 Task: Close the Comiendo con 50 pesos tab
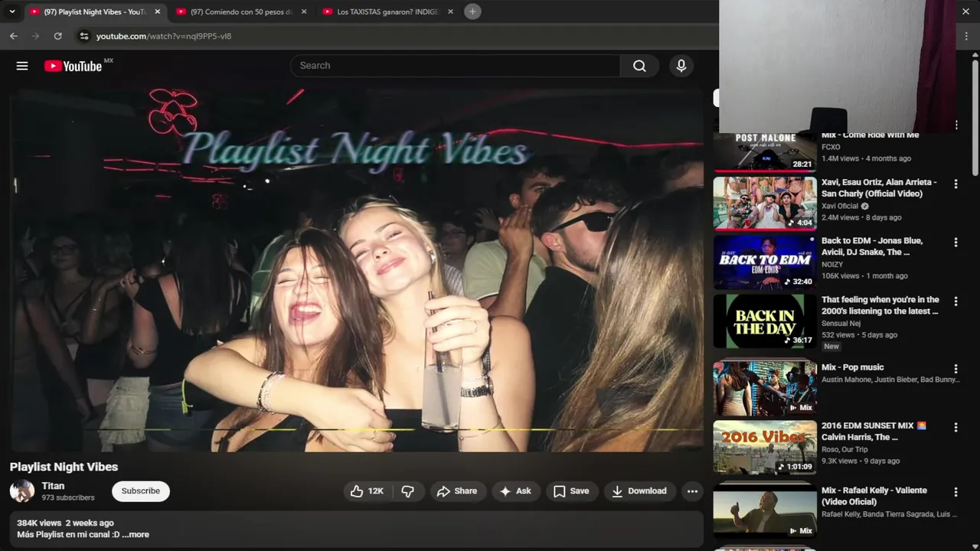pyautogui.click(x=303, y=11)
